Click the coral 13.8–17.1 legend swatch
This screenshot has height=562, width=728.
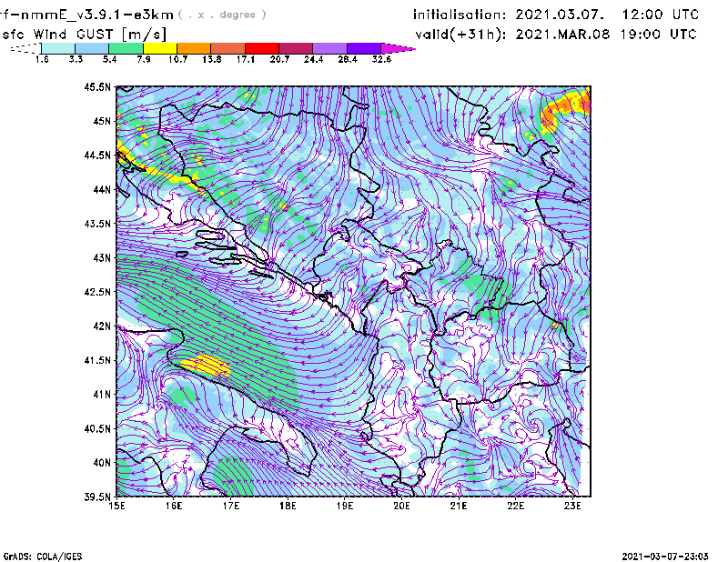pos(228,48)
